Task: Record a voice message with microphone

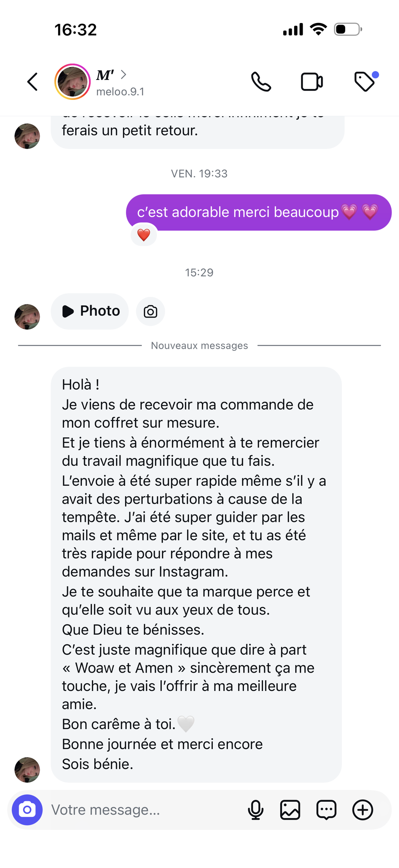Action: [256, 810]
